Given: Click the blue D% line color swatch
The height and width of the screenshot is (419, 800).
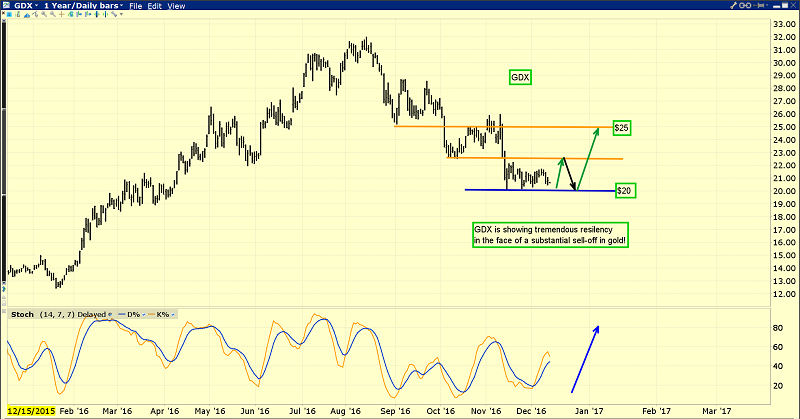Looking at the screenshot, I should coord(121,314).
